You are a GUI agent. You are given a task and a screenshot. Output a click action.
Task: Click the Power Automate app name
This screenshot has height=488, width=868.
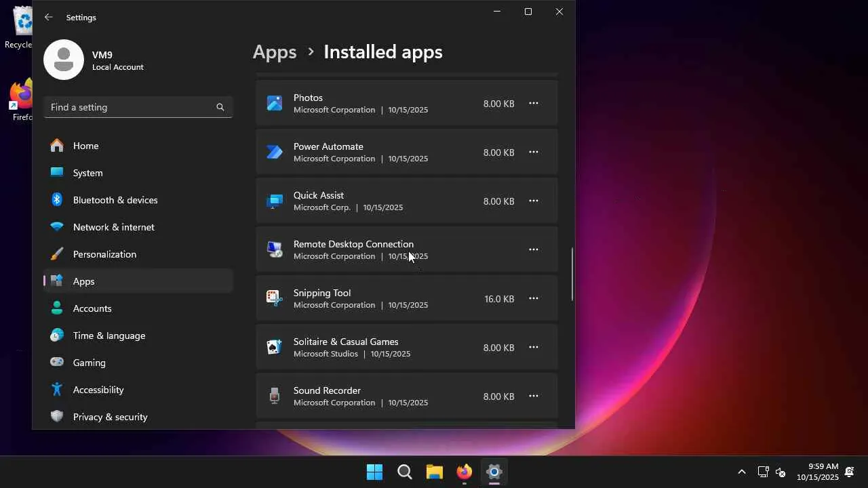point(328,146)
